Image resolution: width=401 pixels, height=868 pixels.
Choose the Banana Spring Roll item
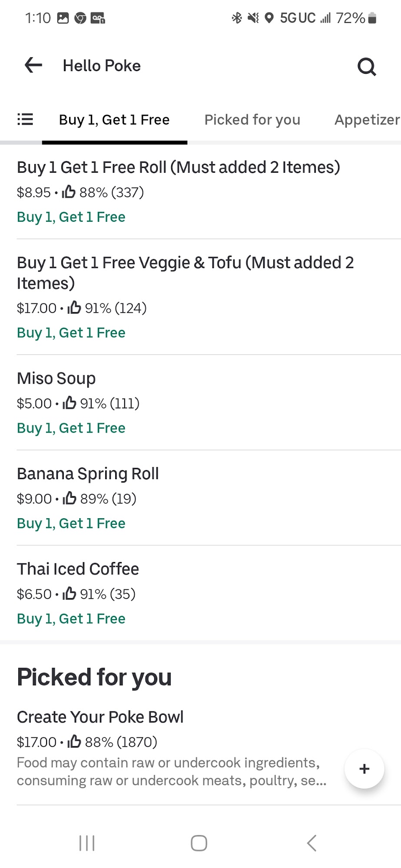click(88, 474)
